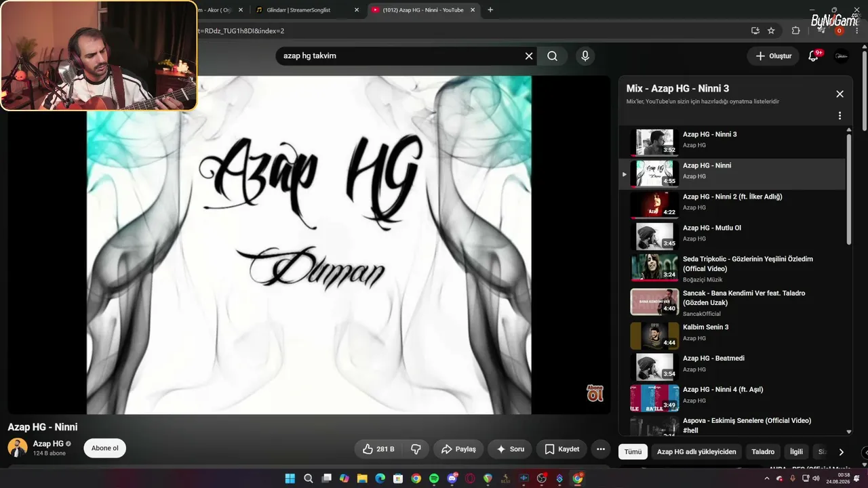Image resolution: width=868 pixels, height=488 pixels.
Task: Click the browser address bar
Action: pyautogui.click(x=468, y=30)
